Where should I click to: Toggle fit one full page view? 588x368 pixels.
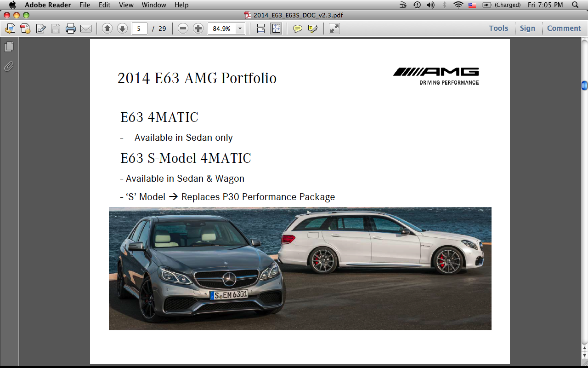tap(276, 29)
